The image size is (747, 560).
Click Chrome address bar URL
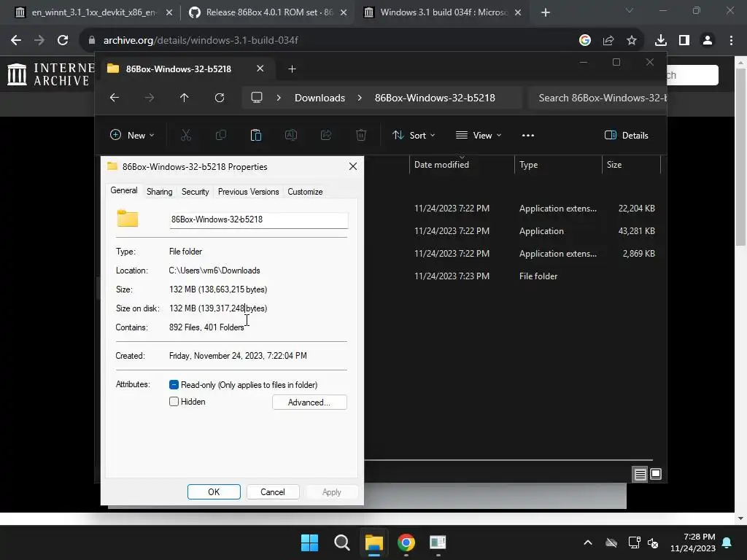(x=201, y=41)
